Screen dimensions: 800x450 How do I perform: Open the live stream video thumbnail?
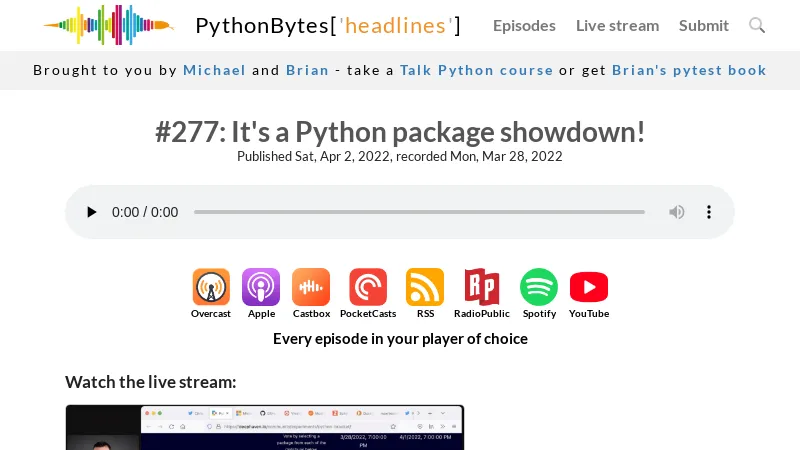pyautogui.click(x=265, y=428)
